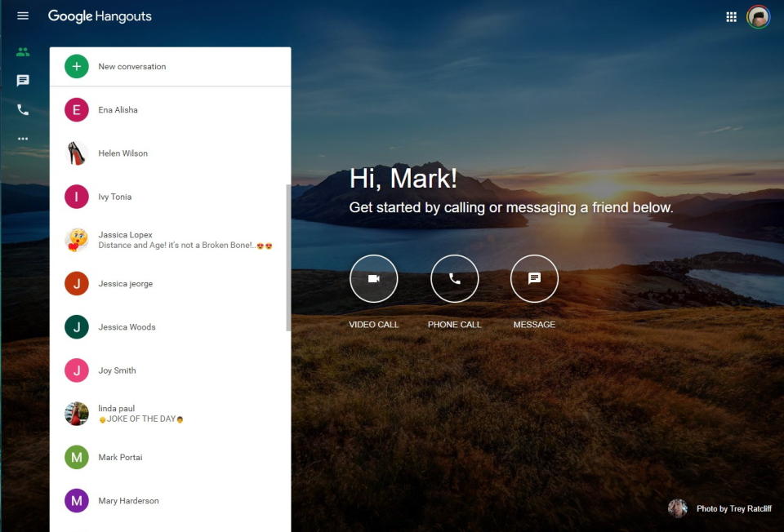Open the Google apps grid

click(731, 16)
